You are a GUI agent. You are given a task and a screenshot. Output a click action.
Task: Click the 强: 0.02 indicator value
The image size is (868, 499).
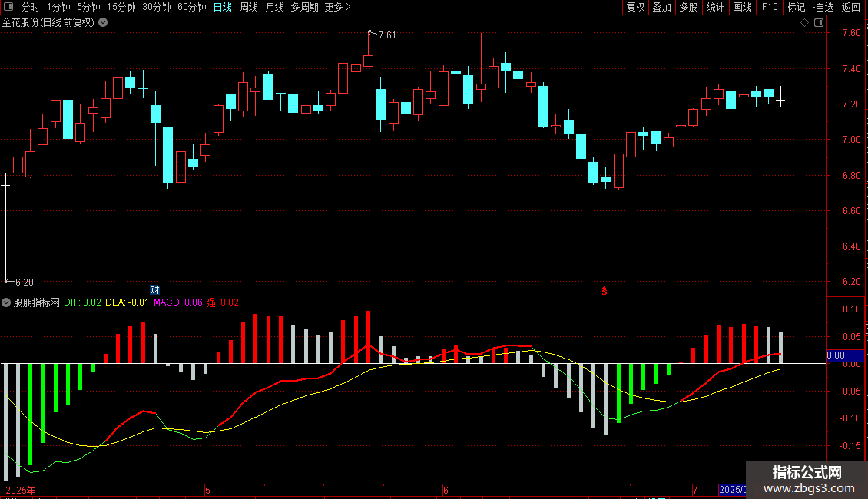click(x=223, y=302)
